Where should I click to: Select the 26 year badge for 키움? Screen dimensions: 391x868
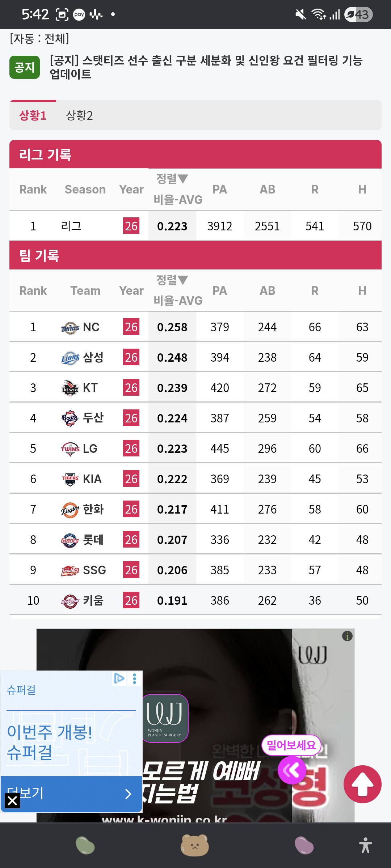(x=131, y=600)
